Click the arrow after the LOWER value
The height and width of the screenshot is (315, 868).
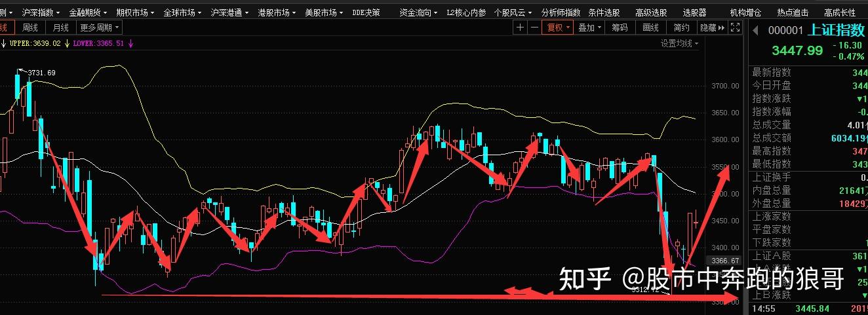tap(130, 43)
